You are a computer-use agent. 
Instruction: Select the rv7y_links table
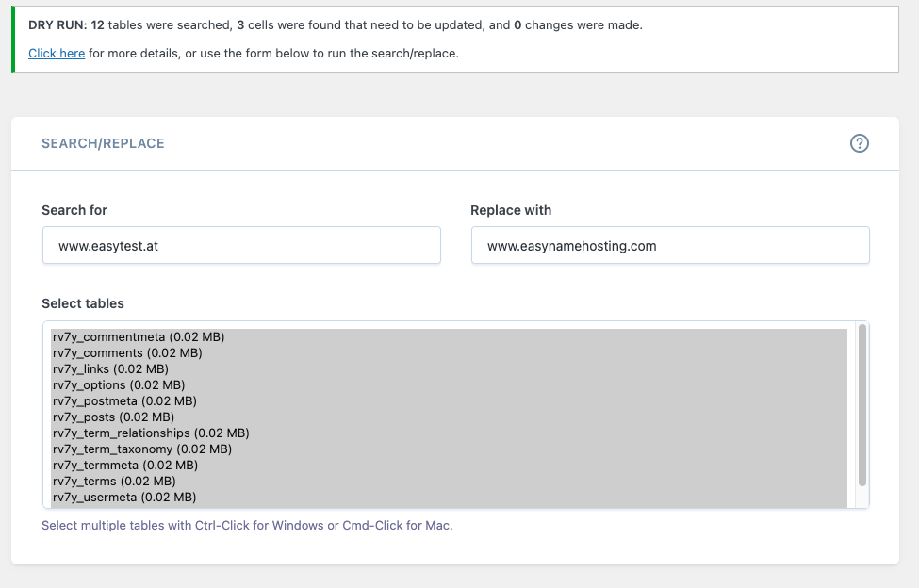pyautogui.click(x=110, y=368)
